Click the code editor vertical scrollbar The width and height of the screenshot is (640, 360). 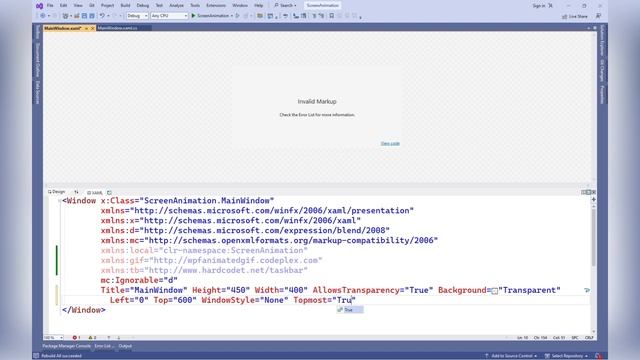click(593, 237)
